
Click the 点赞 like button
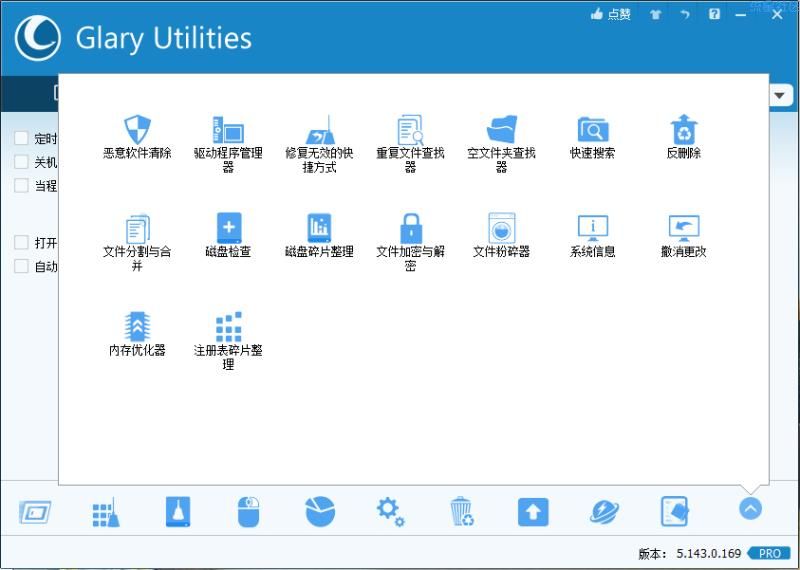[x=611, y=14]
